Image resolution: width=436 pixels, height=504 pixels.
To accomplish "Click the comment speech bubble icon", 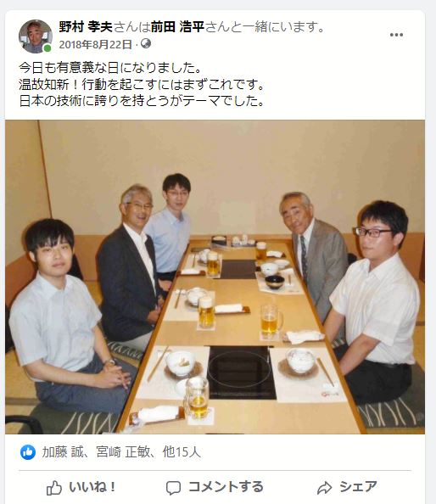I will click(x=173, y=488).
